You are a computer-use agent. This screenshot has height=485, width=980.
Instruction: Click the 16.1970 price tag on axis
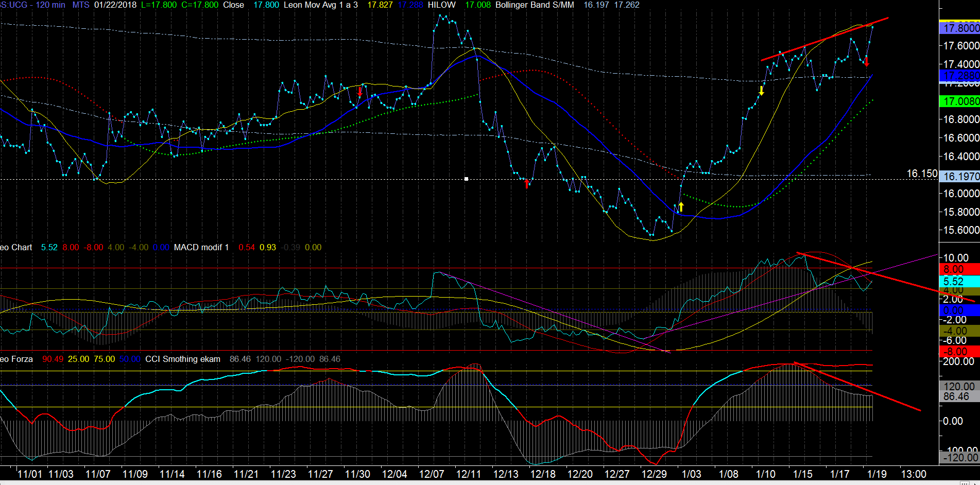959,177
